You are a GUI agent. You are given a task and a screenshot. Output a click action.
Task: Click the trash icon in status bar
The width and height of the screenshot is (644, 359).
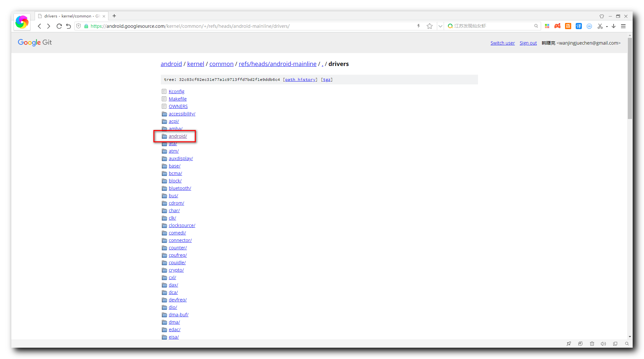coord(592,343)
